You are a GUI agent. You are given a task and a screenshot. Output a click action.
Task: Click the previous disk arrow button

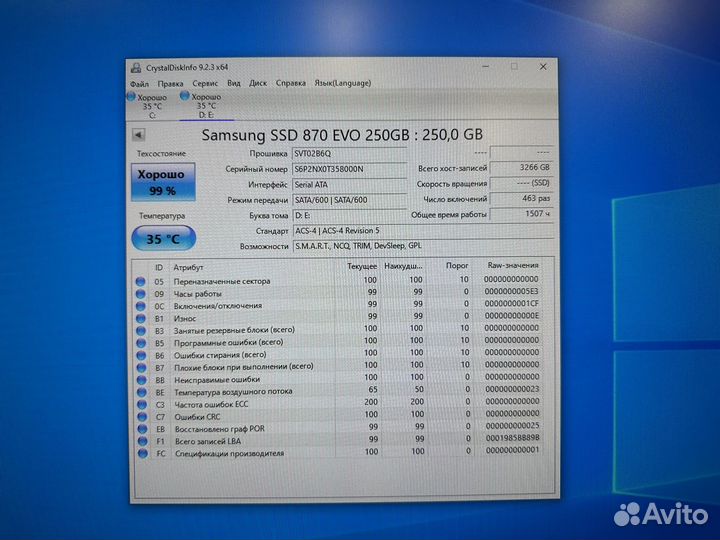[x=138, y=135]
